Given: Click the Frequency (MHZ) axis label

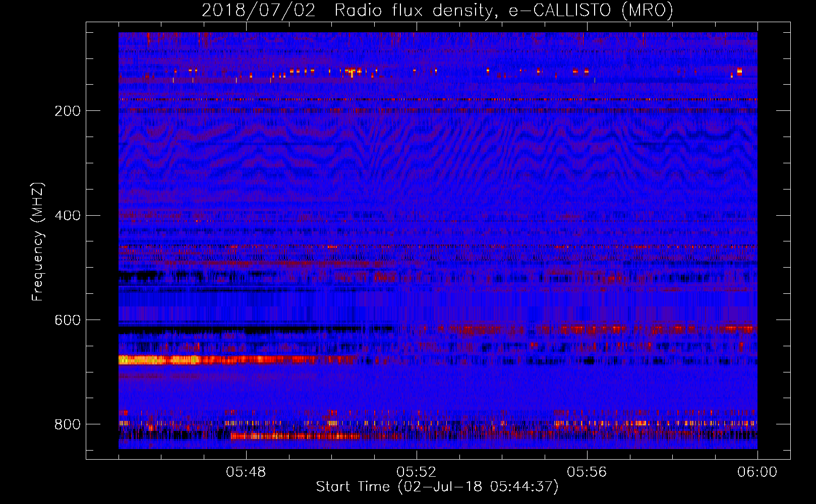Looking at the screenshot, I should coord(37,241).
